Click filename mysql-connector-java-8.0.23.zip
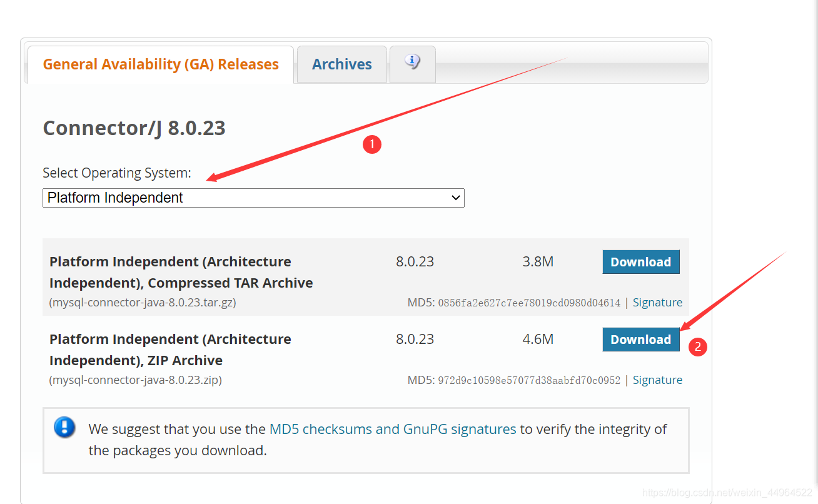Viewport: 818px width, 504px height. coord(136,380)
